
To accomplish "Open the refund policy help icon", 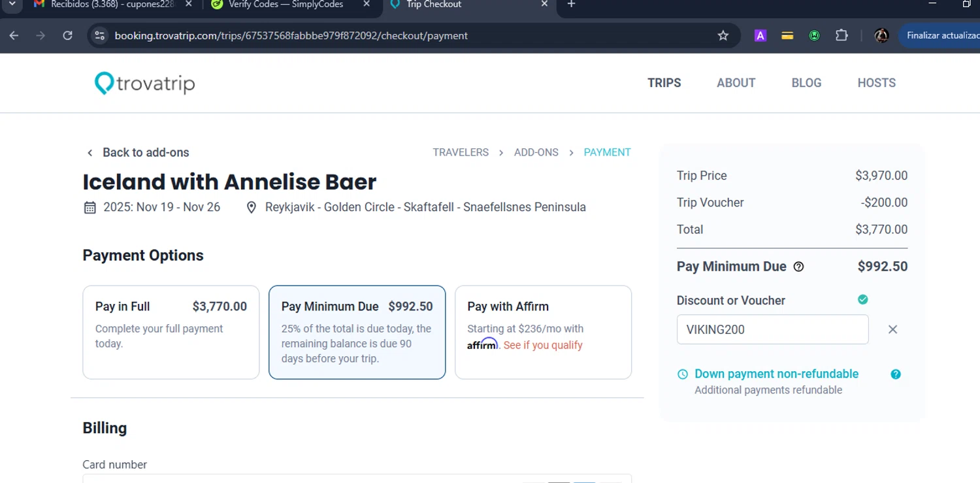I will [x=896, y=375].
